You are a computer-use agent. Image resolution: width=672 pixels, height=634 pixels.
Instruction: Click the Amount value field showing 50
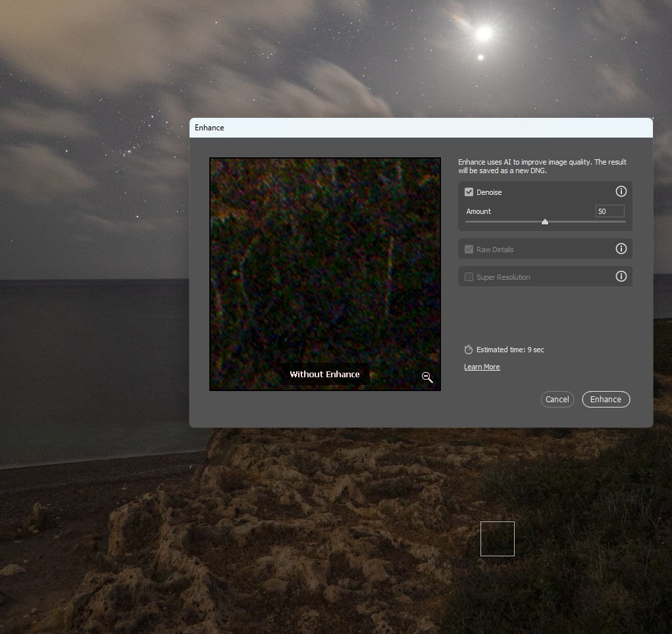609,211
